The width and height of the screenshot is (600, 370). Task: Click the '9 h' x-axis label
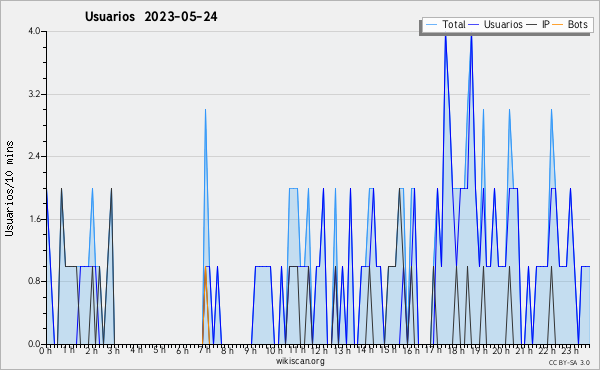pos(251,351)
